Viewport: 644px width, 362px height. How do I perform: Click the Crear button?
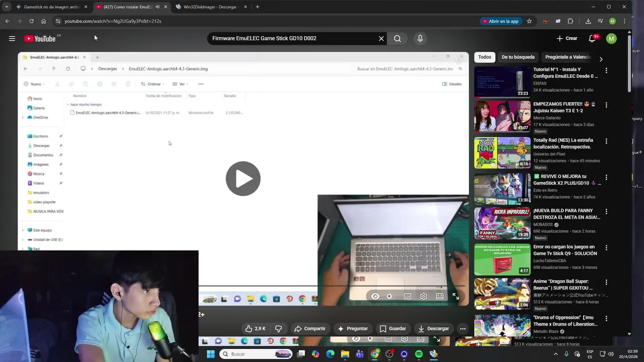pos(567,38)
